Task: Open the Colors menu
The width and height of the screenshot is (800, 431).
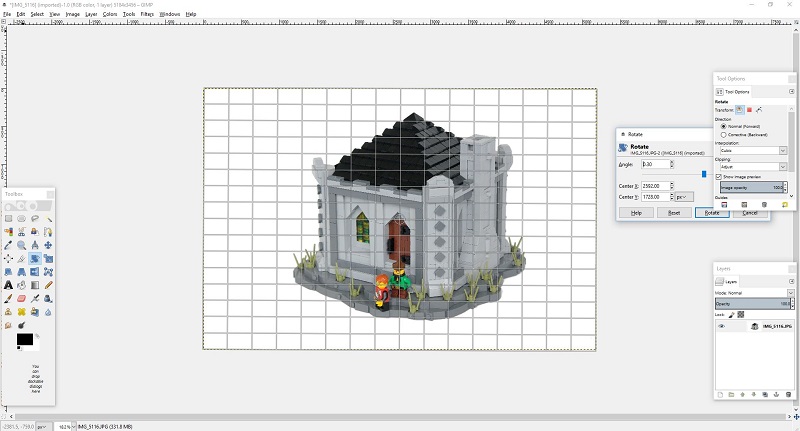Action: point(110,14)
